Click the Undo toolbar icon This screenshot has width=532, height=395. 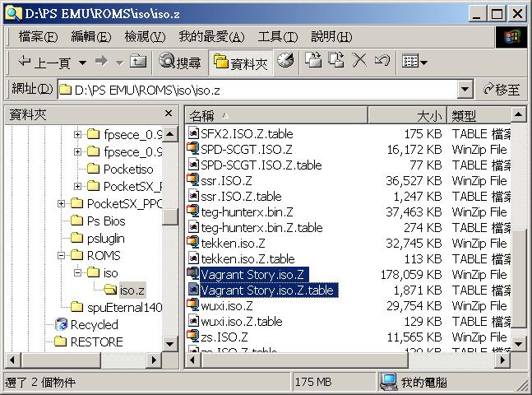pyautogui.click(x=382, y=60)
